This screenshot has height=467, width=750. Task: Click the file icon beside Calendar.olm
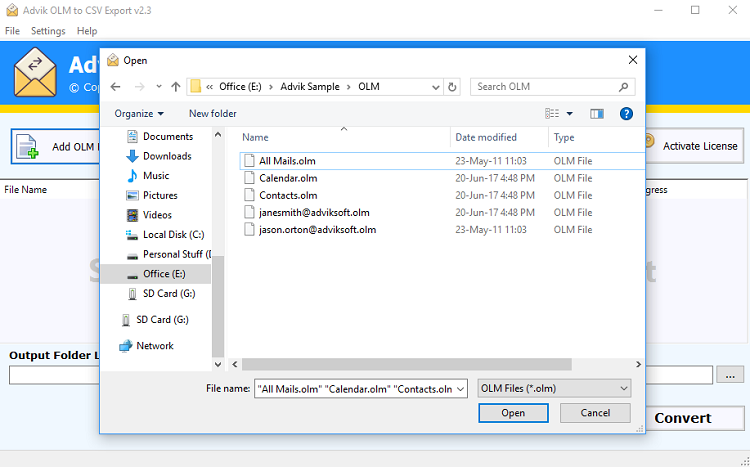(x=249, y=178)
